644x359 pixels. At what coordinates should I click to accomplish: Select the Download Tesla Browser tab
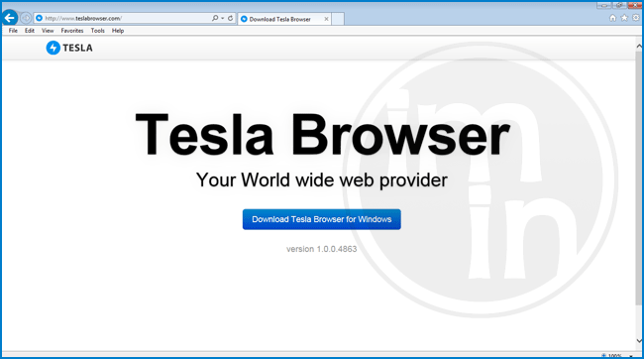point(284,19)
